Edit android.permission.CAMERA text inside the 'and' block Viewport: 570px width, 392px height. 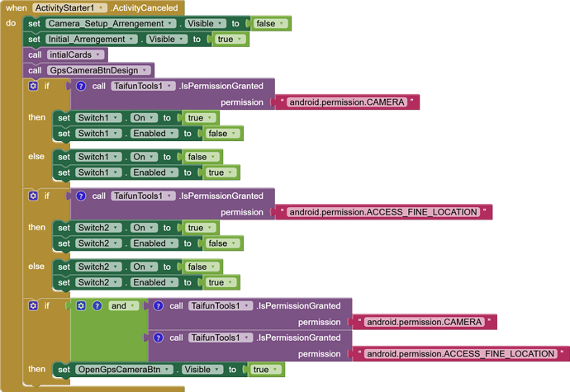425,322
